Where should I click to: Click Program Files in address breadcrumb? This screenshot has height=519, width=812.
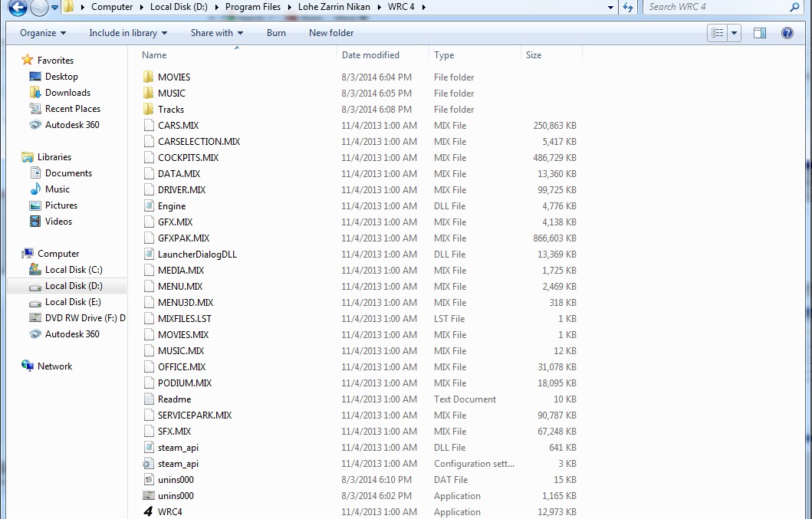click(253, 7)
